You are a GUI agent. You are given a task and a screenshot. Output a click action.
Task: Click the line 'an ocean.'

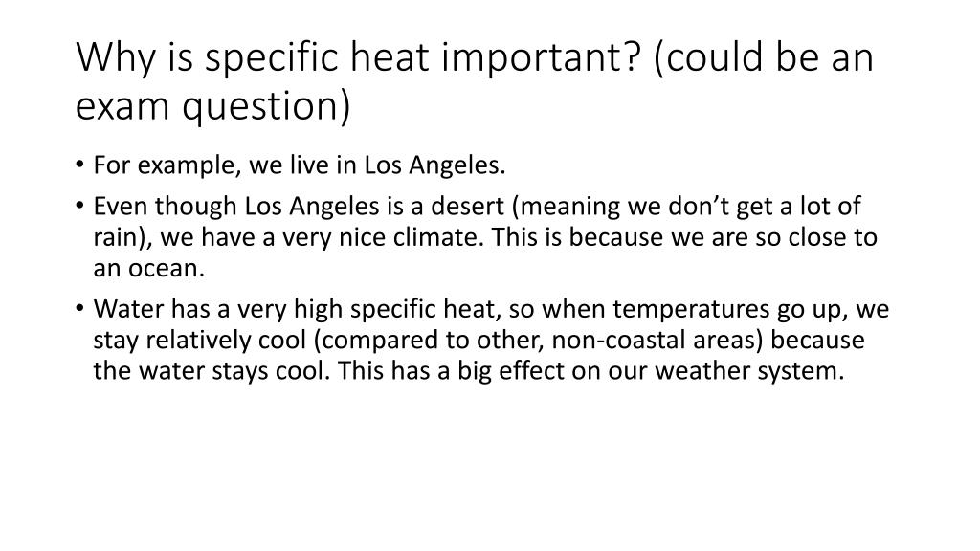[x=149, y=269]
